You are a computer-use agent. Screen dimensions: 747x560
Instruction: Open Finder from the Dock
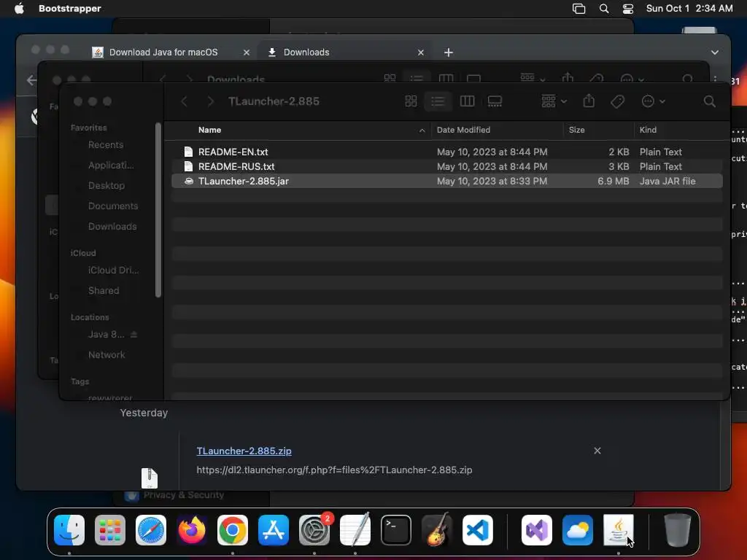coord(69,530)
